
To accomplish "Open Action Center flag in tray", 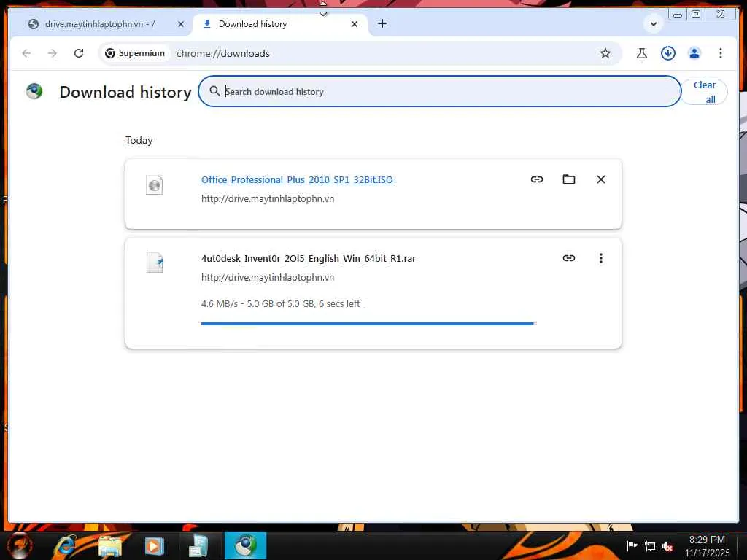I will [632, 545].
